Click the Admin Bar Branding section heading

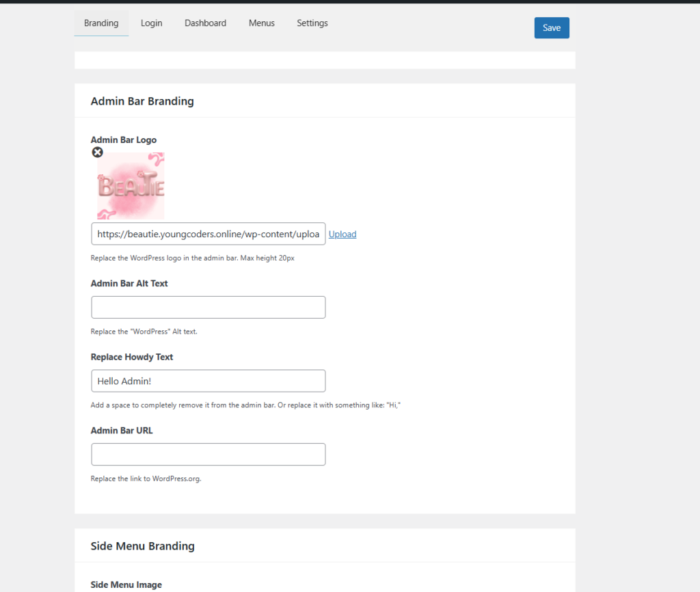coord(142,101)
